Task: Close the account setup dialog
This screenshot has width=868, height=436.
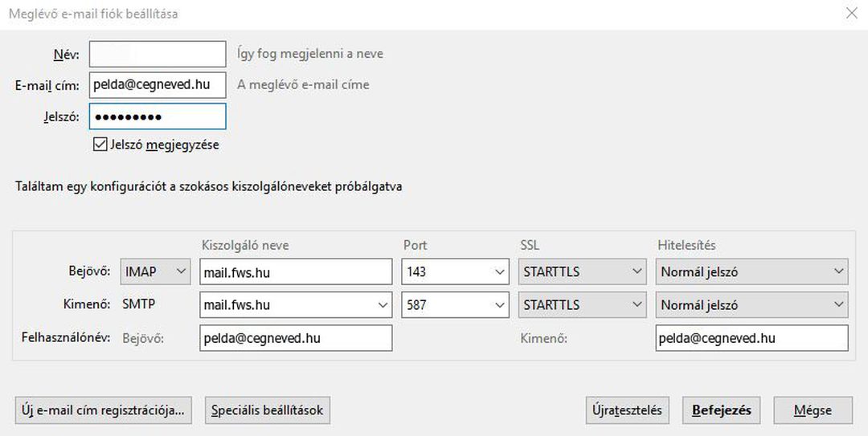Action: [852, 14]
